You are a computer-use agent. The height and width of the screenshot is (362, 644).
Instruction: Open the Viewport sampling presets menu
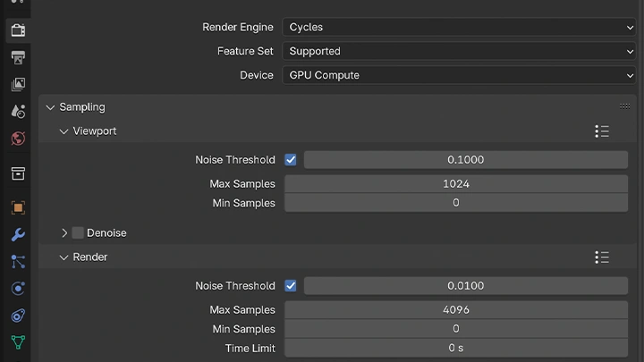coord(602,131)
